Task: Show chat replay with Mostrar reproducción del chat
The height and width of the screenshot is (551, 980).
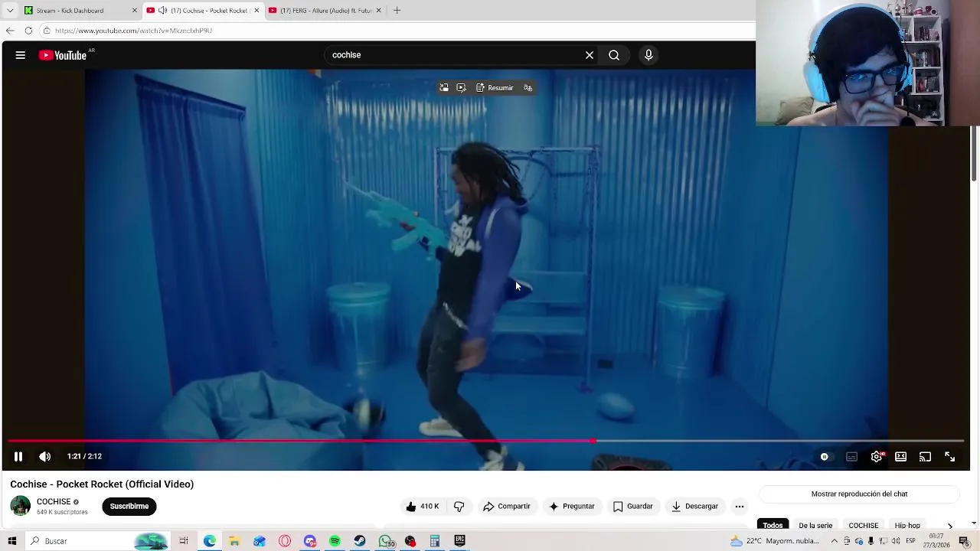Action: pos(859,494)
